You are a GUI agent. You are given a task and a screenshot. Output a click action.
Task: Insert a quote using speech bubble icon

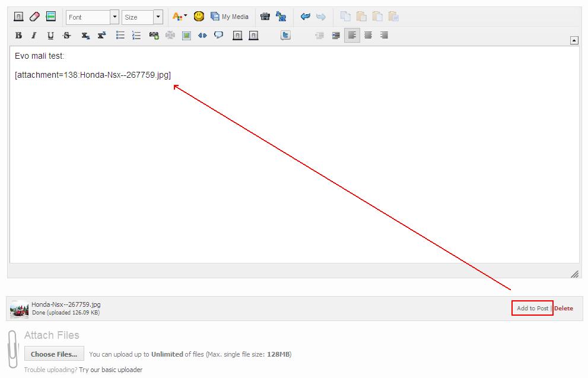pyautogui.click(x=219, y=36)
